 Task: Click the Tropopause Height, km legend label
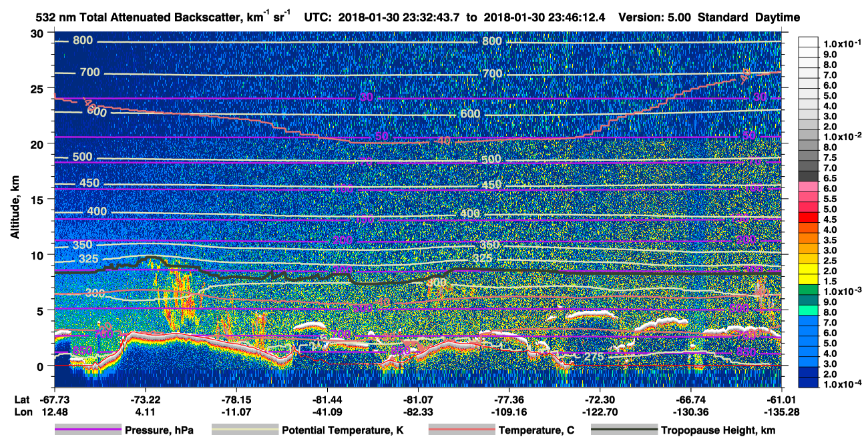pyautogui.click(x=718, y=430)
